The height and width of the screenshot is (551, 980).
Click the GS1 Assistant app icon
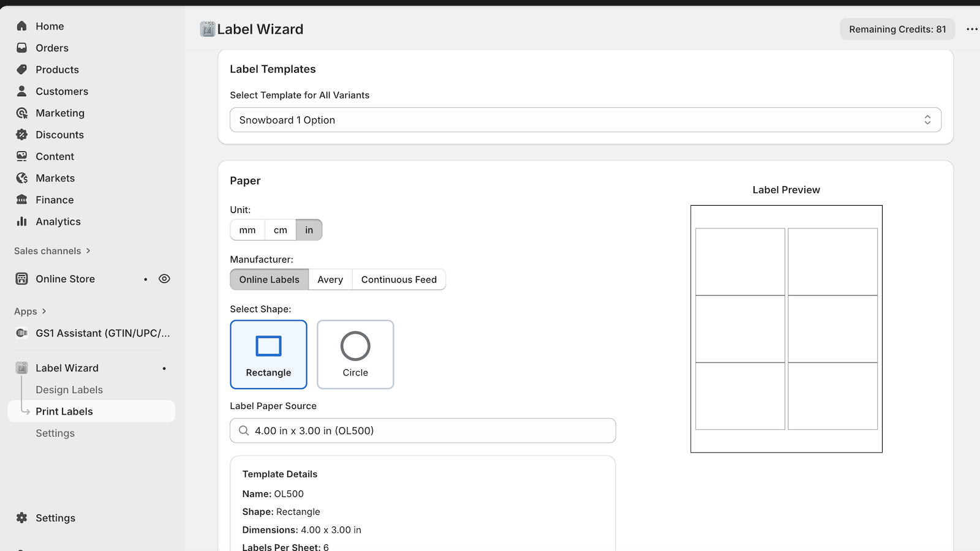click(x=21, y=333)
